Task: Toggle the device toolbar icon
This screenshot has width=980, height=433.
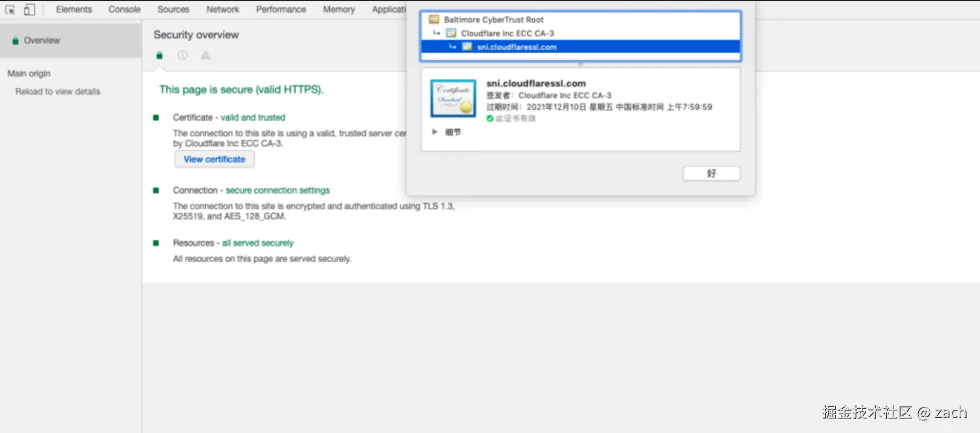Action: pyautogui.click(x=29, y=10)
